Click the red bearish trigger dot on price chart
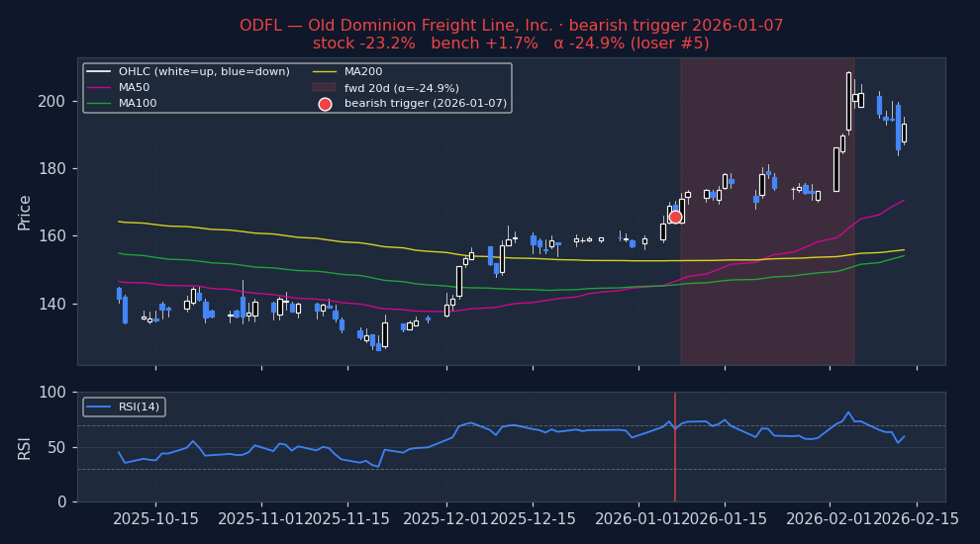Viewport: 980px width, 544px height. coord(675,217)
